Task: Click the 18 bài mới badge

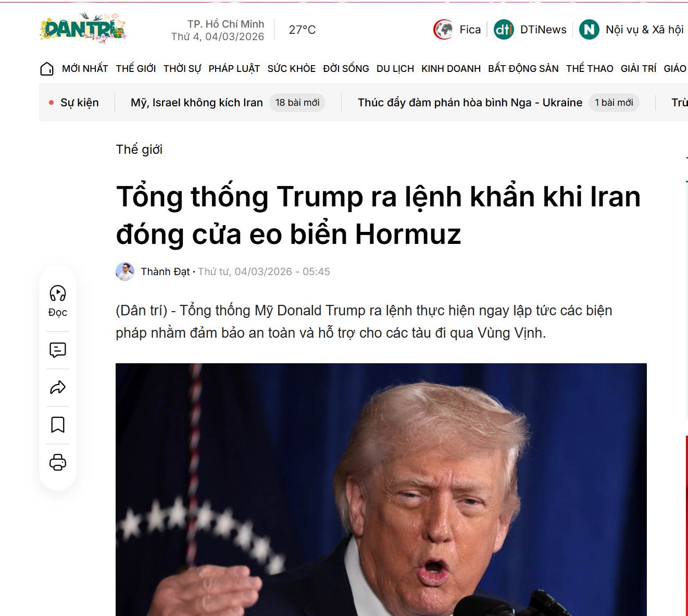Action: [x=297, y=103]
